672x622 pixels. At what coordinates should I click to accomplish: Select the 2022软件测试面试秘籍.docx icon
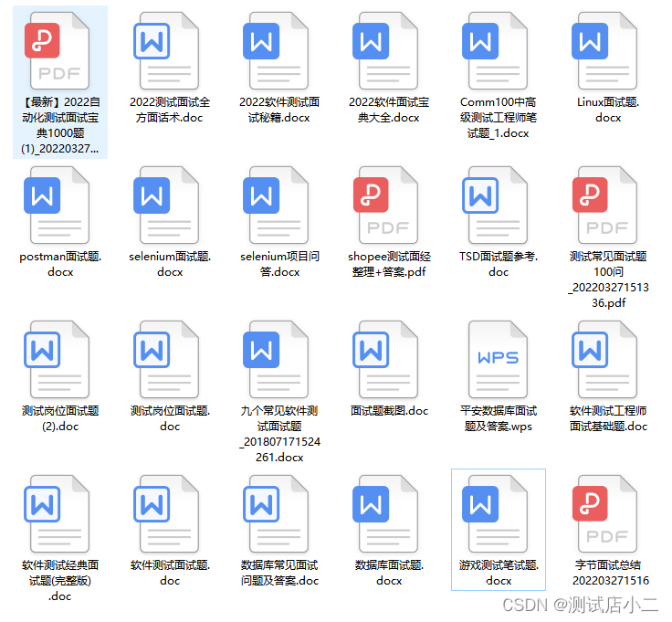[277, 50]
